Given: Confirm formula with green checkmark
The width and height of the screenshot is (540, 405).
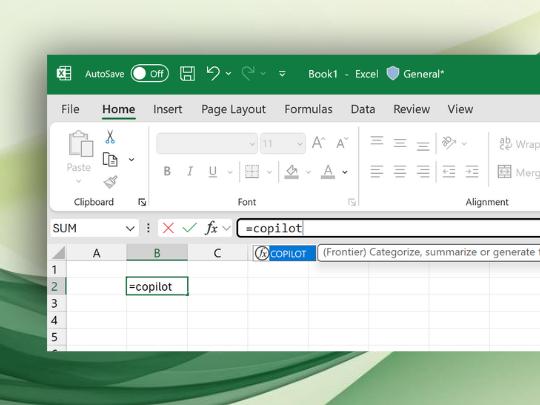Looking at the screenshot, I should 190,228.
